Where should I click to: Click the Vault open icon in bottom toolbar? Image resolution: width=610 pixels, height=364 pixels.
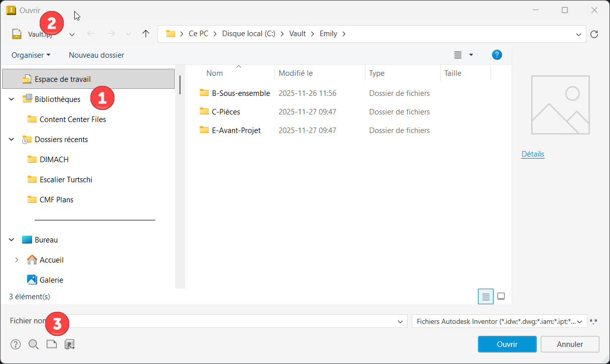(x=70, y=344)
